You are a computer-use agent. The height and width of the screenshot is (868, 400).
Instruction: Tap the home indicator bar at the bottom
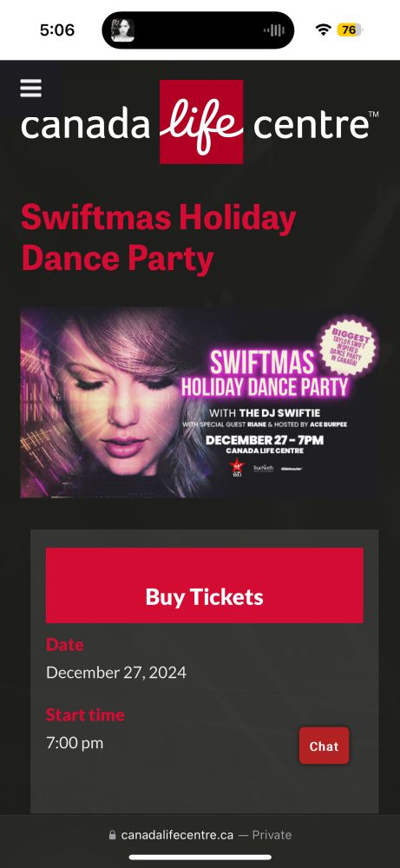point(200,857)
